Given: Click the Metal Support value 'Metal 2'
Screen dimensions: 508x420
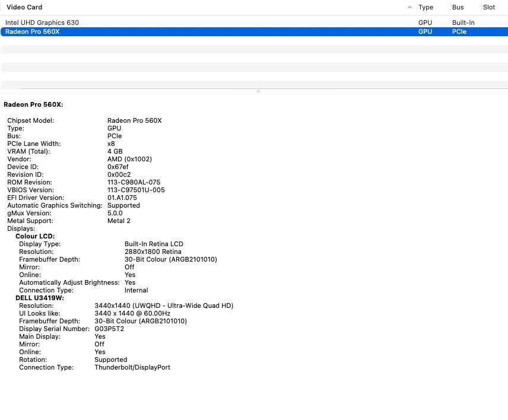Looking at the screenshot, I should pos(119,221).
